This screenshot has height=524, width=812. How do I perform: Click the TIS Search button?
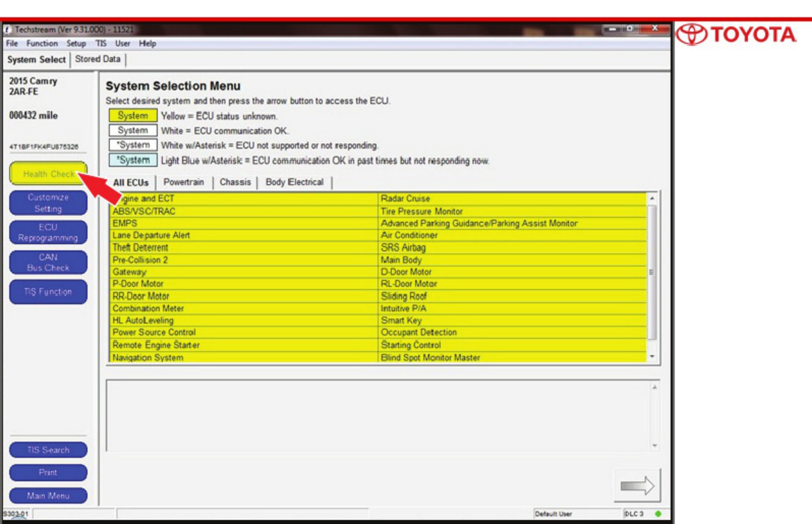(48, 450)
